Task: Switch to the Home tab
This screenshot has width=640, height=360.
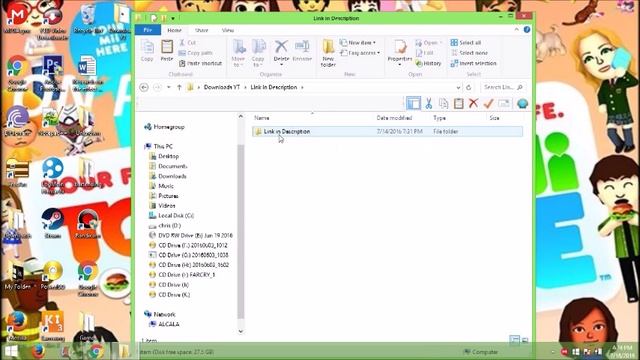Action: (x=174, y=30)
